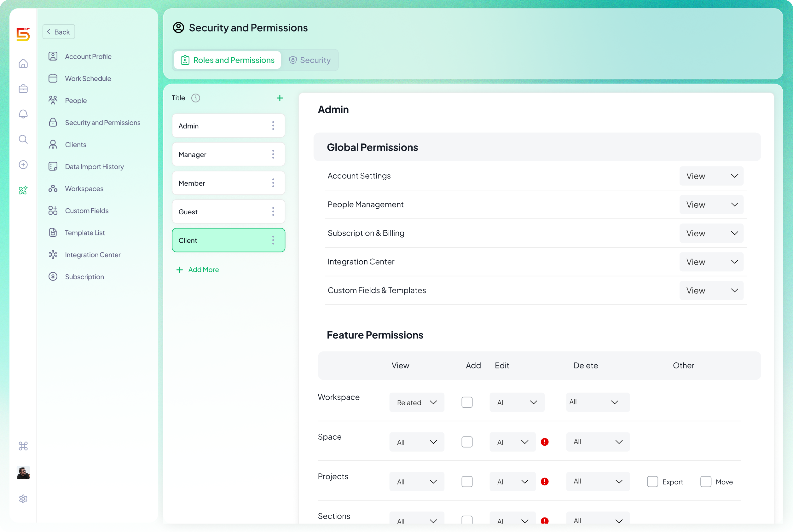
Task: Click the command key shortcut icon
Action: 23,446
